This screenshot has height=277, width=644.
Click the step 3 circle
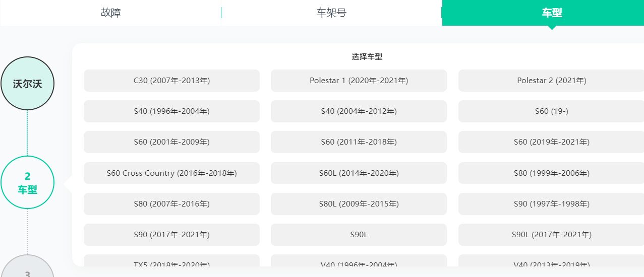click(x=27, y=267)
